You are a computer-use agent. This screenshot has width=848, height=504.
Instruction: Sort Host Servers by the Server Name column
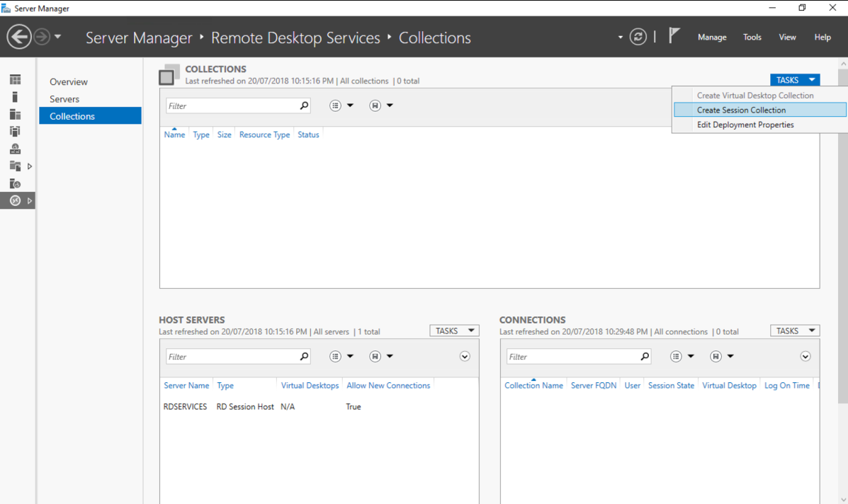(x=186, y=385)
